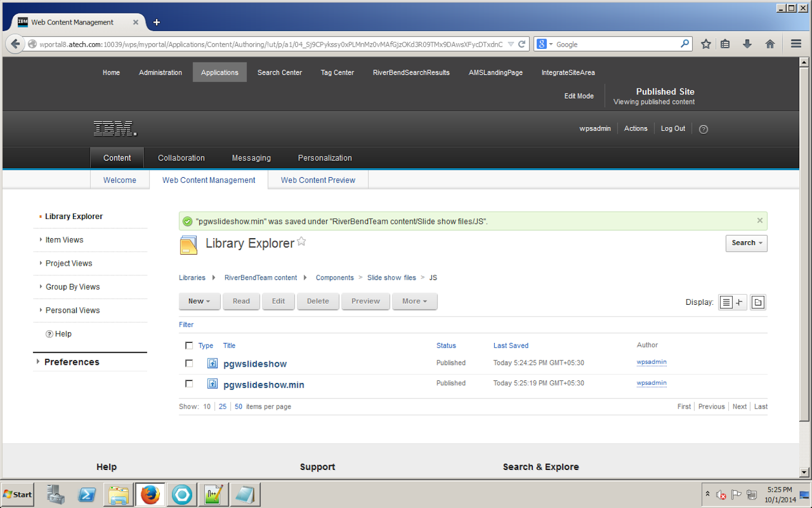The image size is (812, 508).
Task: Check the pgwslideshow row checkbox
Action: [x=189, y=363]
